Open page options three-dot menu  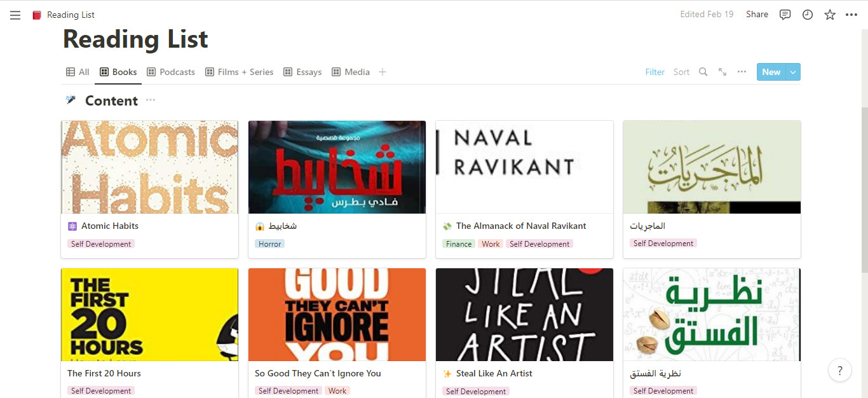click(851, 15)
